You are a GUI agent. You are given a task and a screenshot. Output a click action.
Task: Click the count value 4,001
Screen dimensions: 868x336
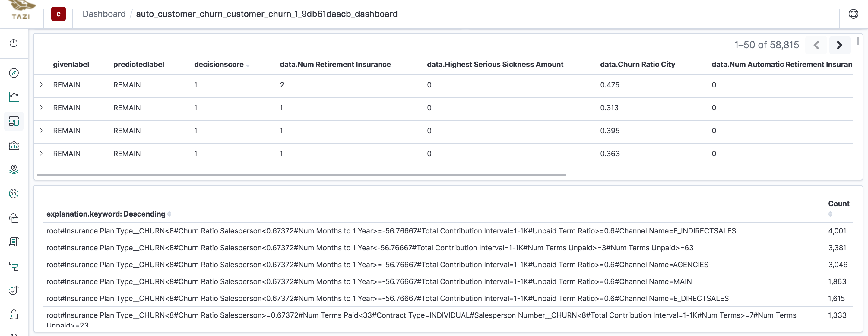[x=837, y=231]
